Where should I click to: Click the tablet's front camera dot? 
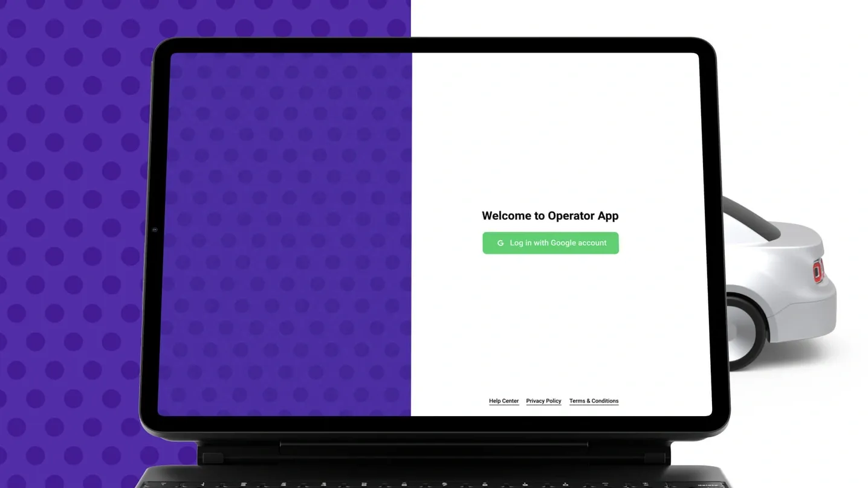coord(155,230)
